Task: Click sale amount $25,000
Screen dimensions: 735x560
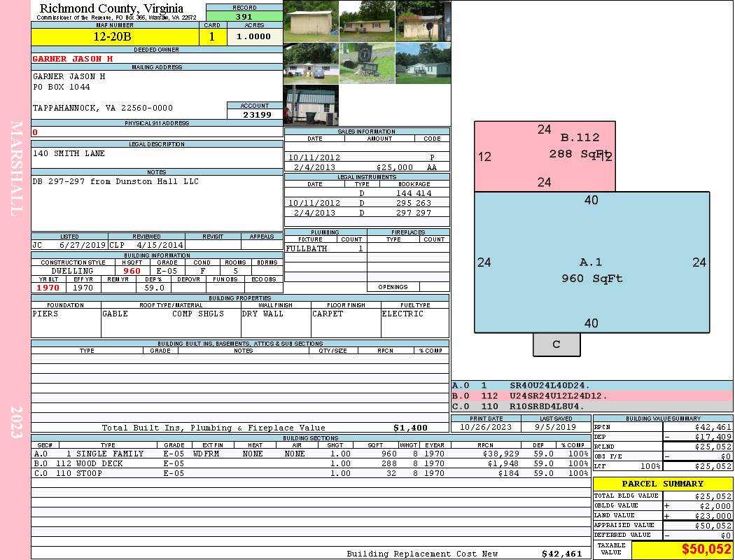Action: [394, 167]
